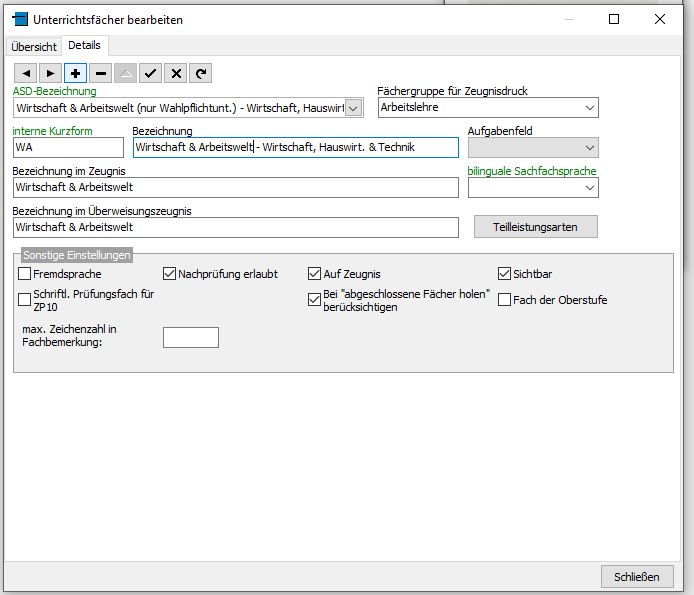The height and width of the screenshot is (595, 694).
Task: Click into the Bezeichnung text field
Action: (x=296, y=147)
